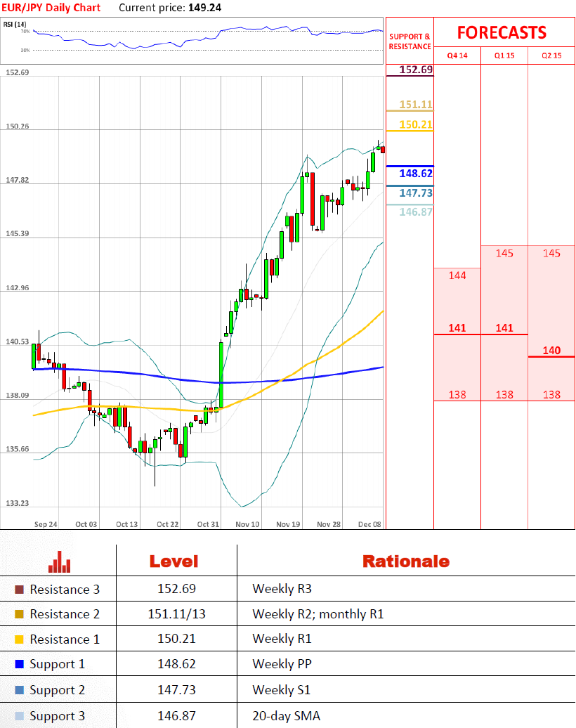Click the Dec 08 date axis label
576x728 pixels.
click(369, 524)
